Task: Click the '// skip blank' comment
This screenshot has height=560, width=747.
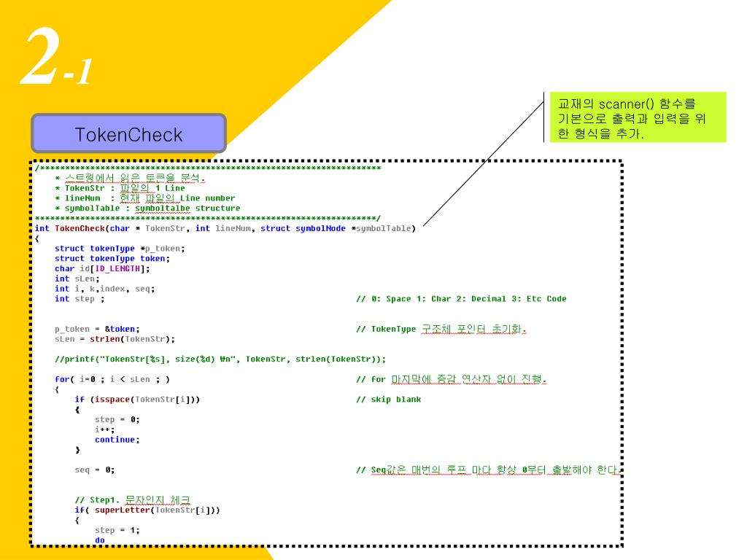Action: pyautogui.click(x=388, y=400)
